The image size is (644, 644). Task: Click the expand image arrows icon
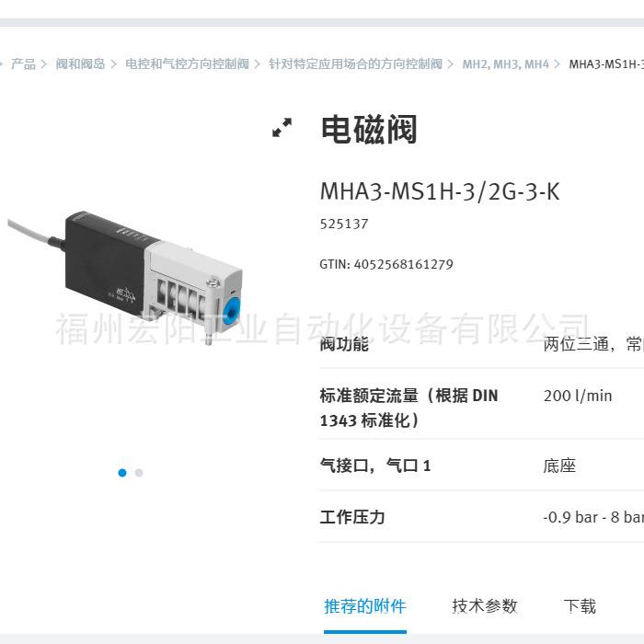coord(282,128)
